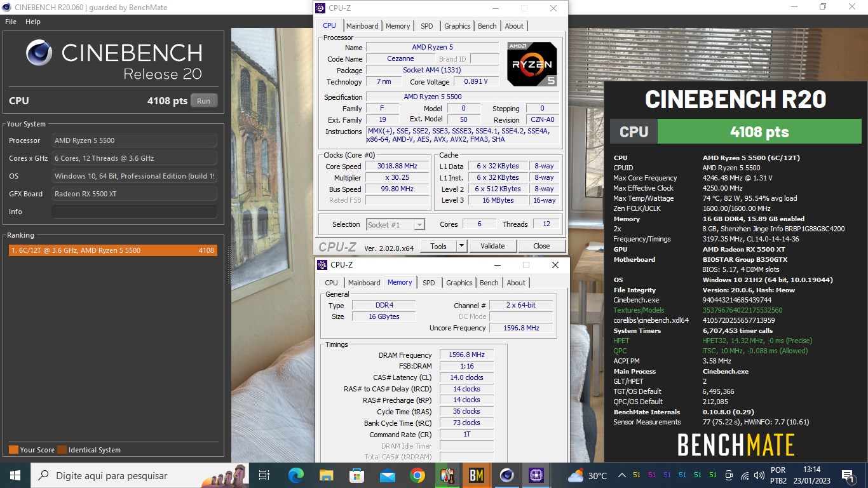Image resolution: width=868 pixels, height=488 pixels.
Task: Switch to the CPU-Z taskbar icon
Action: pyautogui.click(x=536, y=475)
